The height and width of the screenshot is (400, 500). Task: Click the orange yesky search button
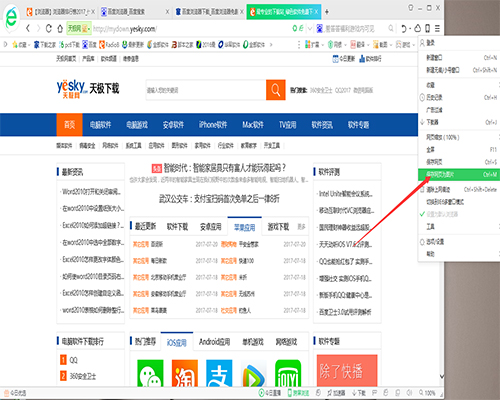[276, 90]
